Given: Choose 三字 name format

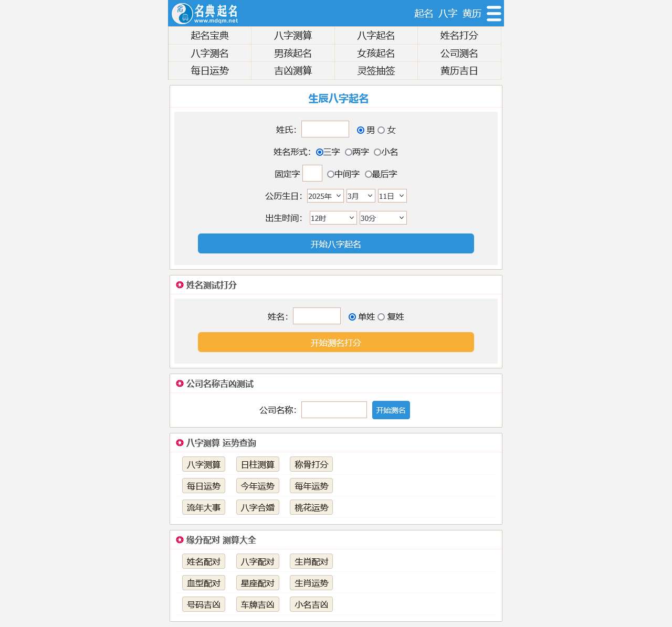Looking at the screenshot, I should (x=320, y=152).
